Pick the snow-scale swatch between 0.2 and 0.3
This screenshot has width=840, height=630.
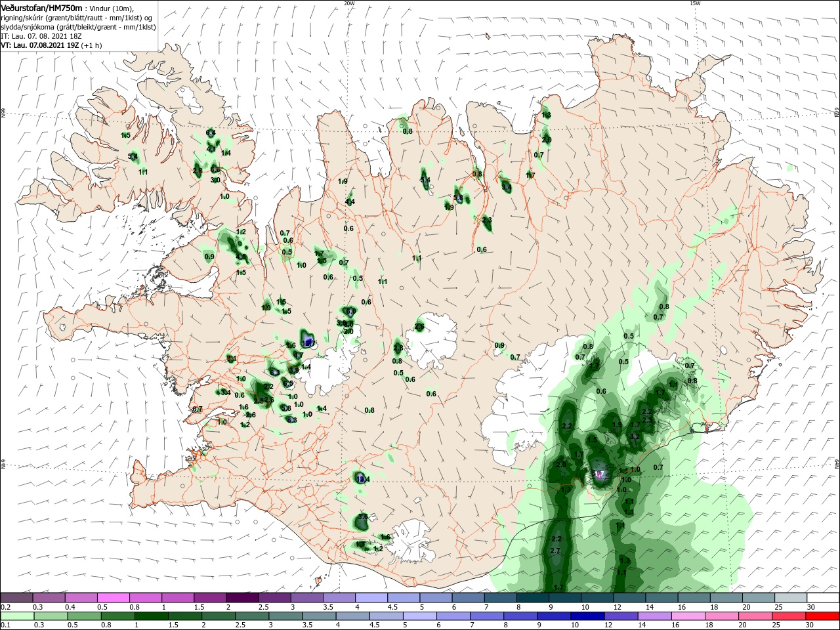[x=17, y=597]
